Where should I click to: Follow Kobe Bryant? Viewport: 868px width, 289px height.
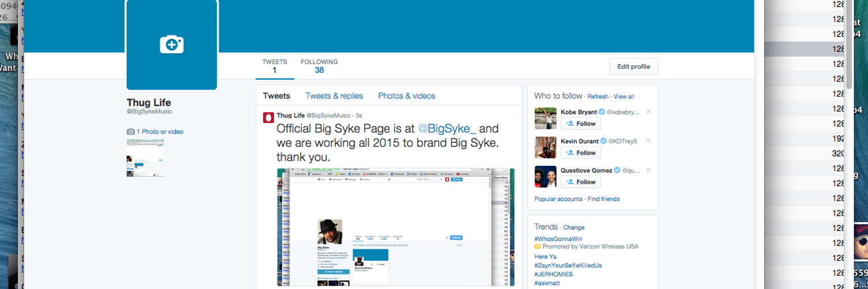(581, 124)
